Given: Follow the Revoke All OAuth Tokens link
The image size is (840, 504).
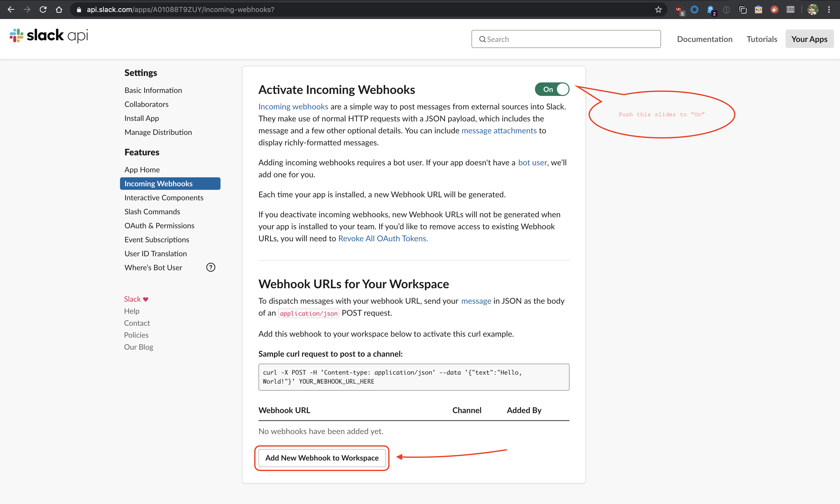Looking at the screenshot, I should (x=383, y=239).
